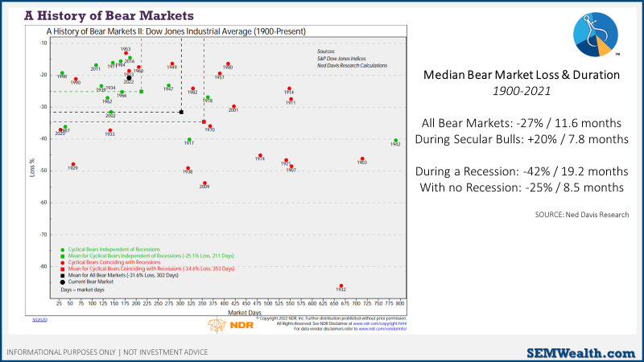Viewport: 644px width, 362px height.
Task: Click the SEM Wealth compass logo
Action: (x=596, y=35)
